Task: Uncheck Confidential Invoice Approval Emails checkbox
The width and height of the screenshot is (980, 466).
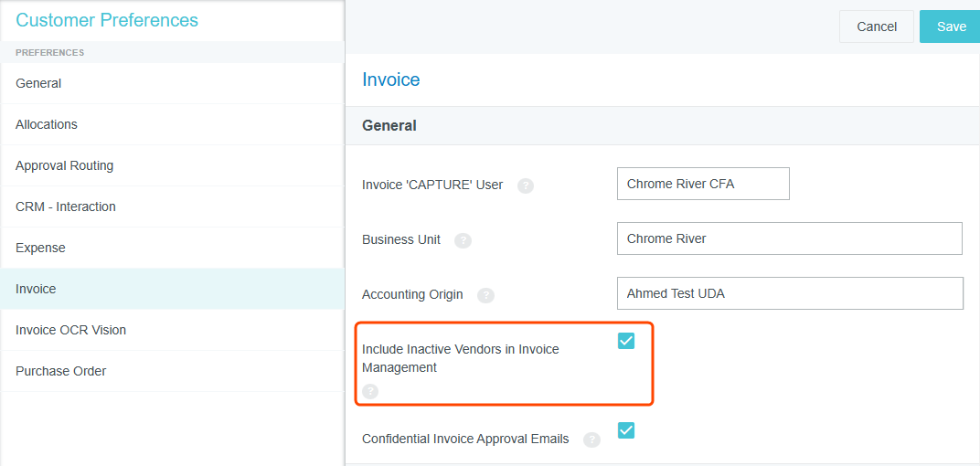Action: coord(625,430)
